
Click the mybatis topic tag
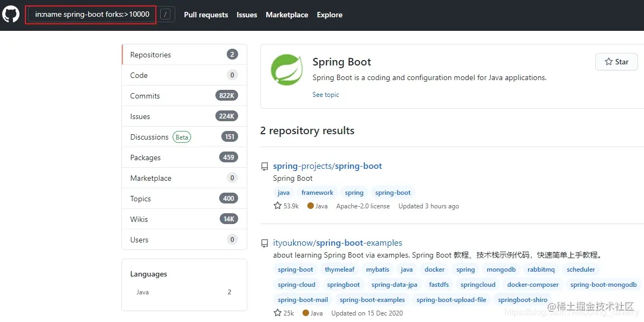(377, 270)
